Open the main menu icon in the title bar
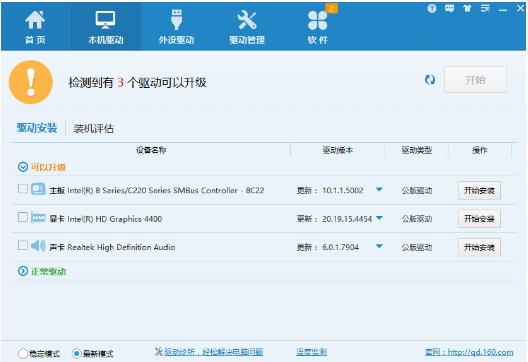The height and width of the screenshot is (362, 528). point(485,8)
